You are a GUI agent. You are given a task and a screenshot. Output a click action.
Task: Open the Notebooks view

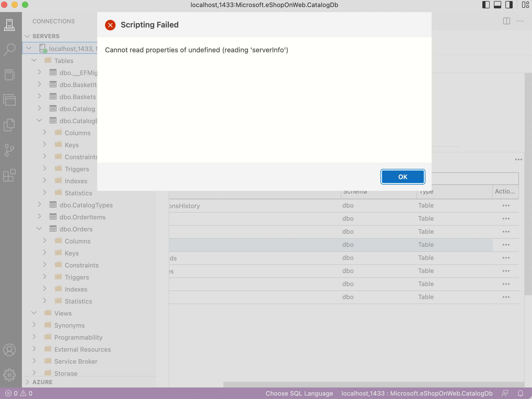pyautogui.click(x=10, y=75)
